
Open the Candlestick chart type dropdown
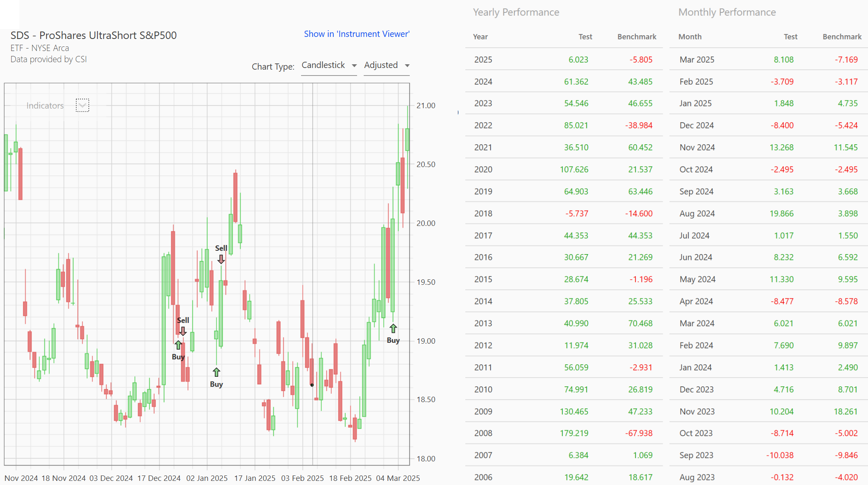(329, 65)
